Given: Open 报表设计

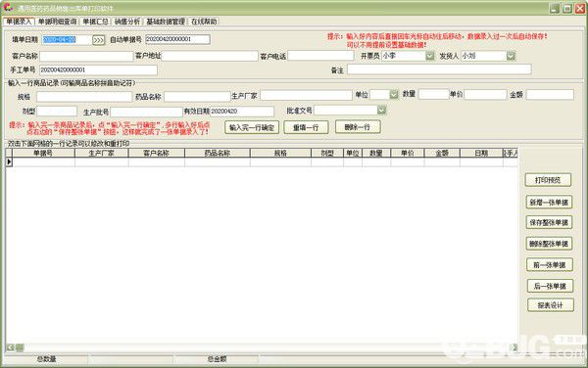Looking at the screenshot, I should pyautogui.click(x=551, y=305).
